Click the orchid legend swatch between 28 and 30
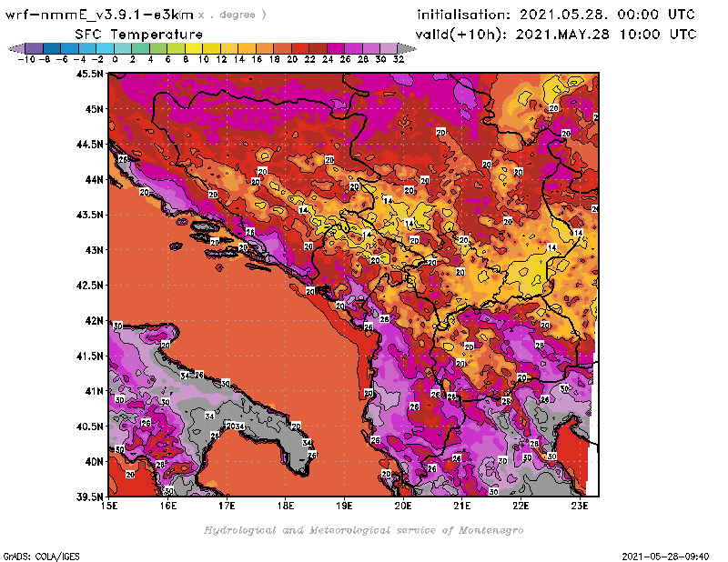Screen dimensions: 728x562 coord(371,48)
